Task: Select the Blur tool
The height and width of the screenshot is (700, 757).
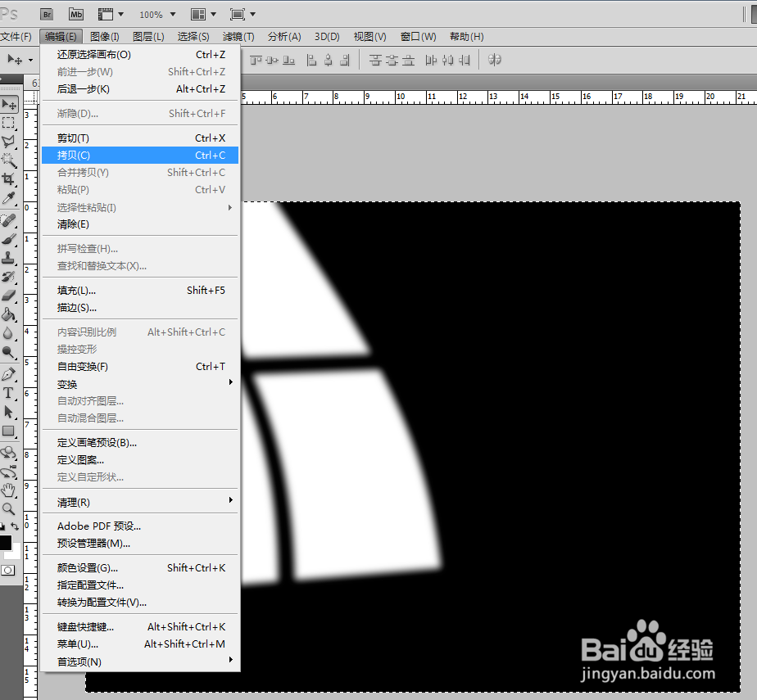Action: pos(9,333)
